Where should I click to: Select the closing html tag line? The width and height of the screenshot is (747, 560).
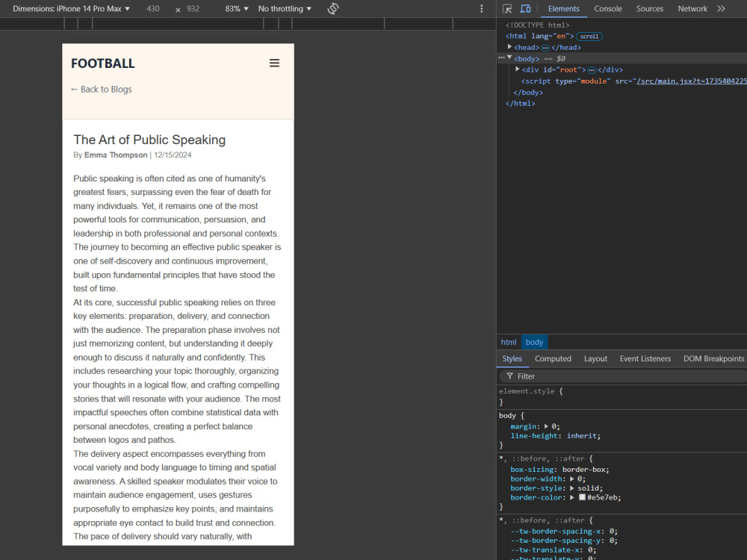520,103
